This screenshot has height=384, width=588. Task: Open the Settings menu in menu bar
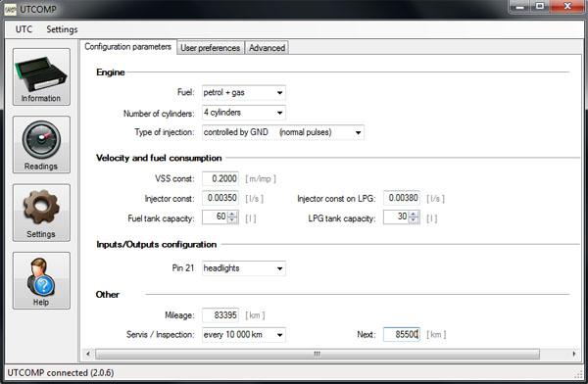pos(62,29)
